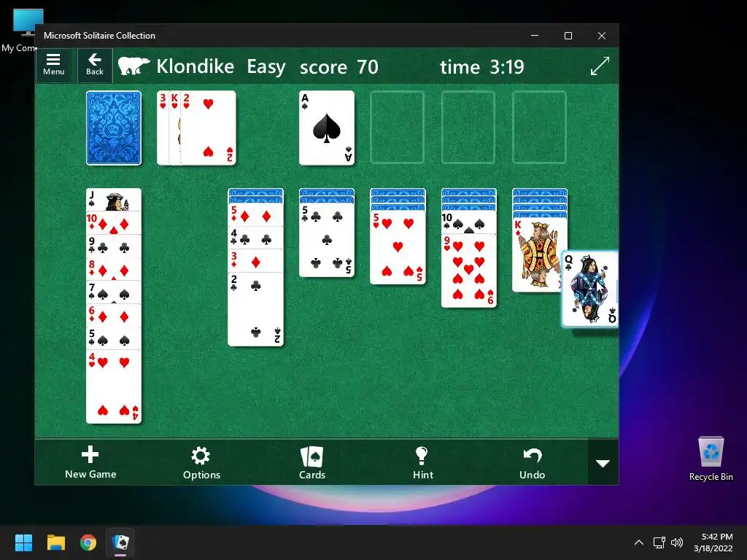Open the network tray icon
Image resolution: width=747 pixels, height=560 pixels.
(659, 542)
